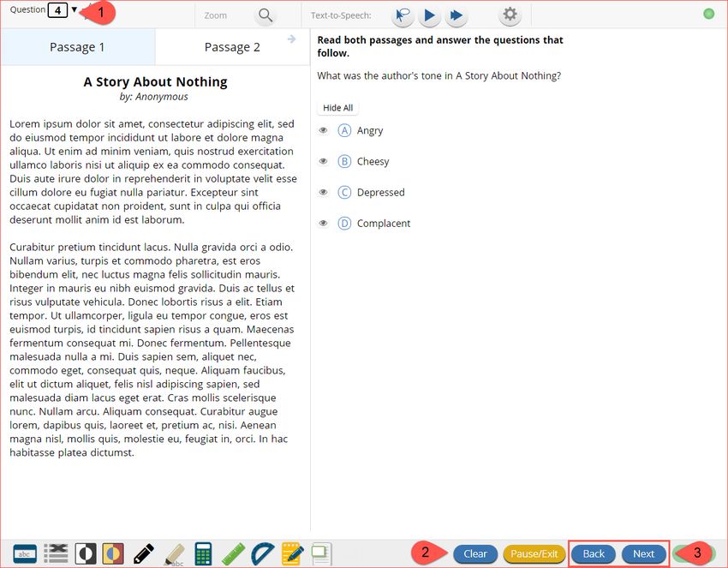Click the 'Depressed' answer text

coord(381,192)
